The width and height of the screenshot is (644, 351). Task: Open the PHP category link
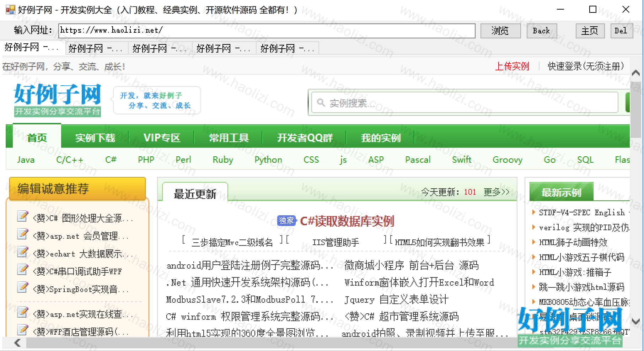[146, 160]
